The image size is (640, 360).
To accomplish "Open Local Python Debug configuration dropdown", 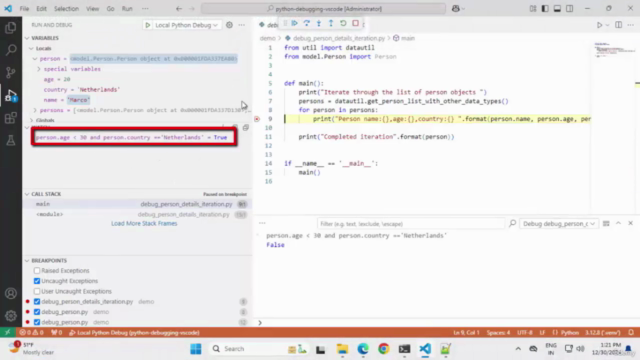I will tap(187, 25).
